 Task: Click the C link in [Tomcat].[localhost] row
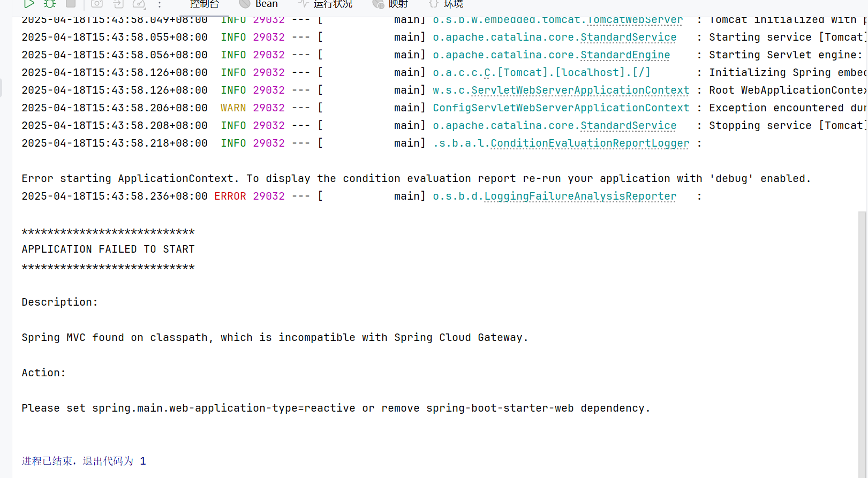pyautogui.click(x=487, y=73)
